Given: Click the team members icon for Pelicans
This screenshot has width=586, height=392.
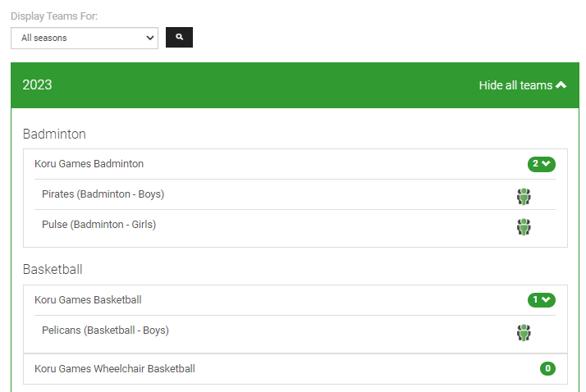Looking at the screenshot, I should coord(524,332).
